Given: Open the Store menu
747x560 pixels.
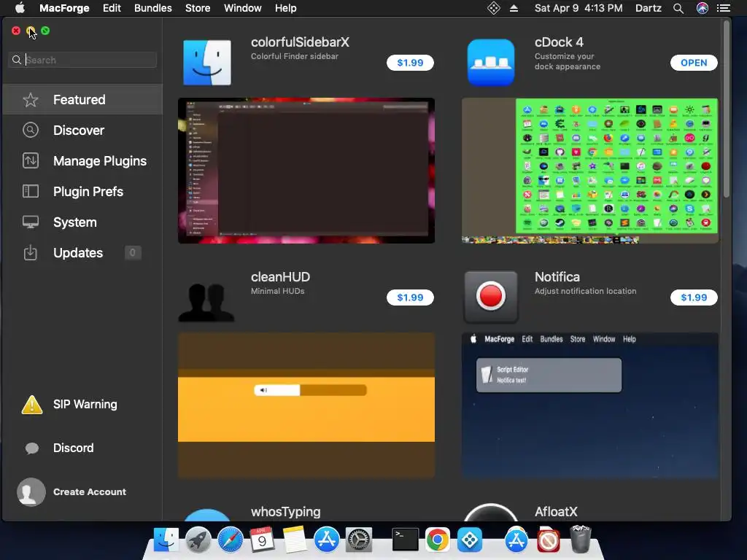Looking at the screenshot, I should pyautogui.click(x=198, y=8).
